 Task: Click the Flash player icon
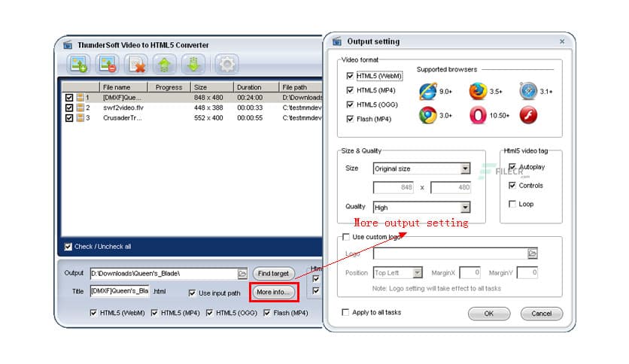pyautogui.click(x=528, y=116)
